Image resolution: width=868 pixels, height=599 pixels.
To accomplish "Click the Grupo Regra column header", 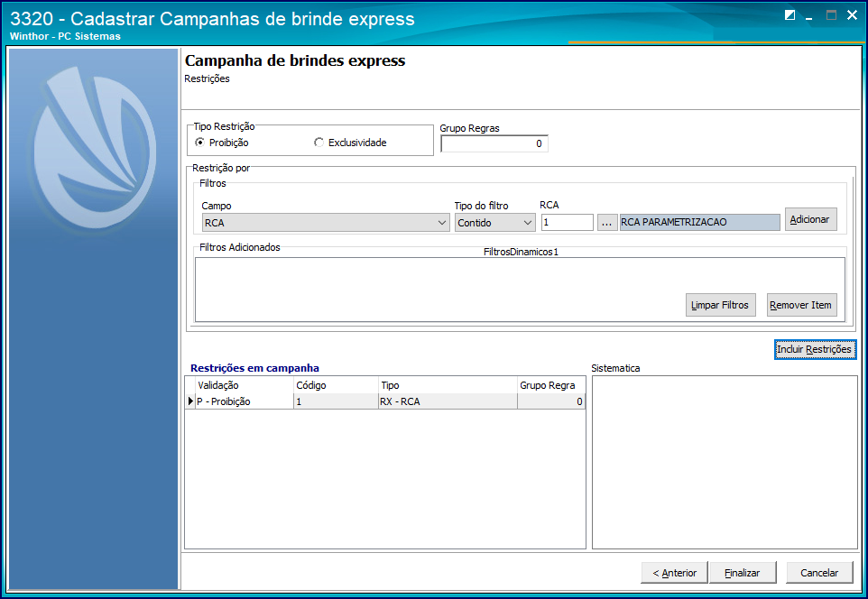I will [x=551, y=385].
